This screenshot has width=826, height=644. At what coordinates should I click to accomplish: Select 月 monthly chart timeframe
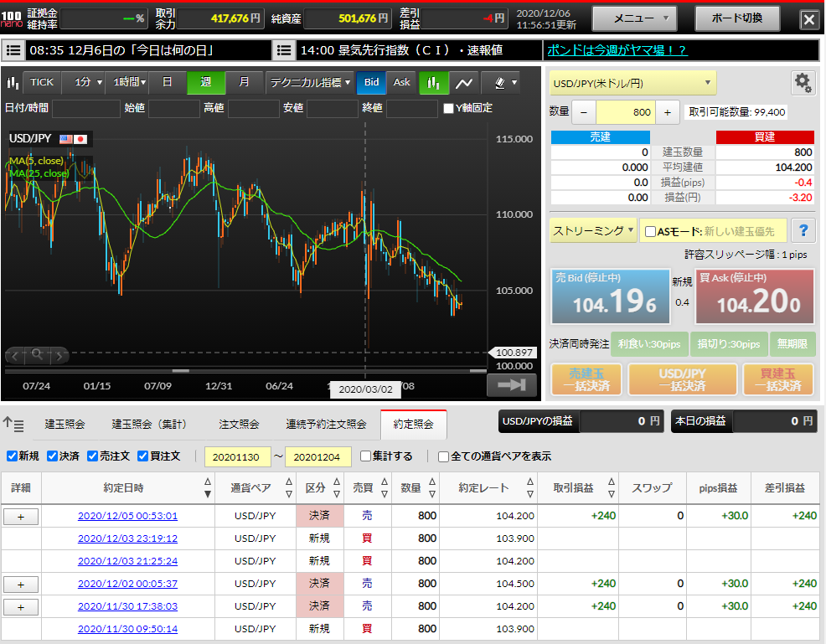tap(244, 82)
